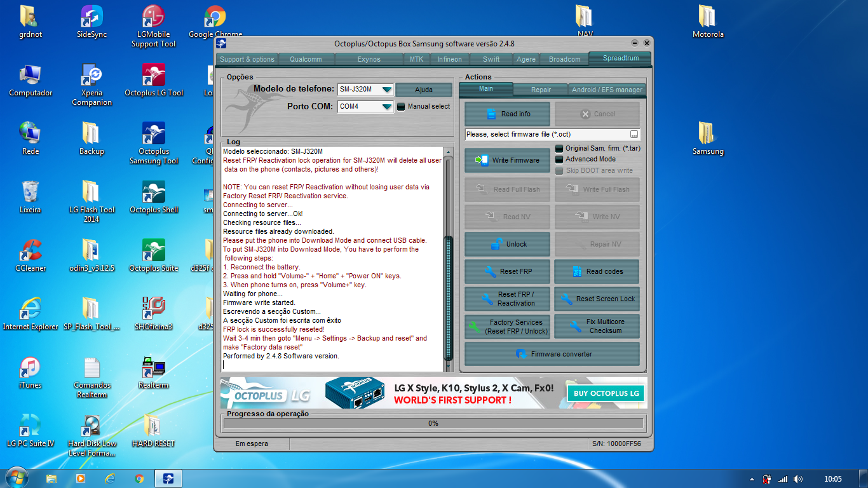Open the HARD RESET folder
Viewport: 868px width, 488px height.
(x=153, y=431)
